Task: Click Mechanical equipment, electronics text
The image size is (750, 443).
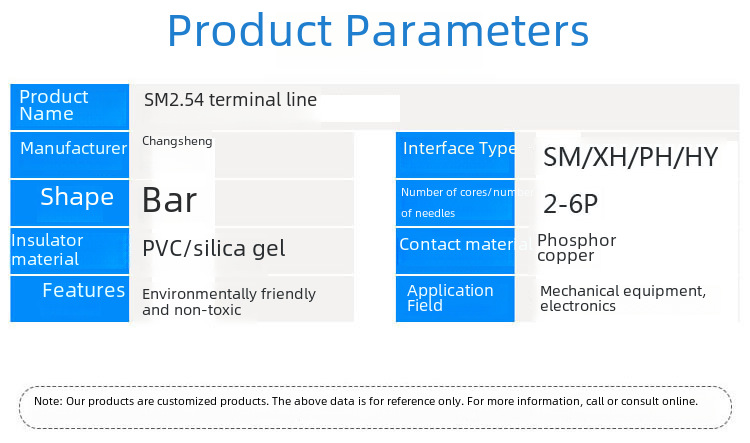Action: click(623, 298)
